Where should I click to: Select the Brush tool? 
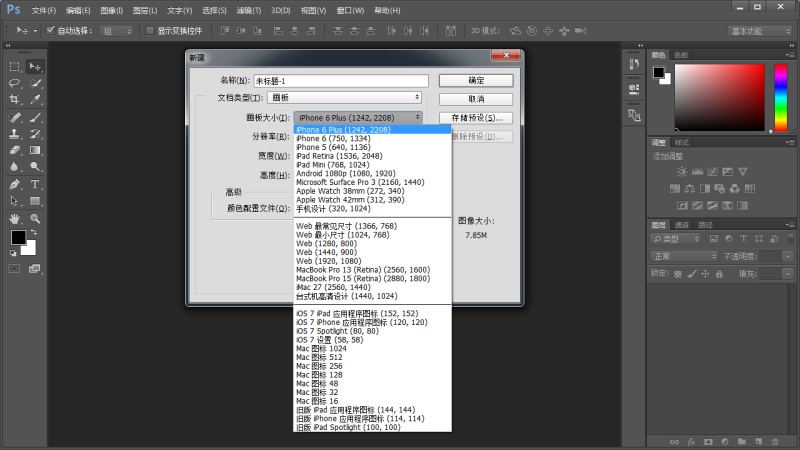35,118
